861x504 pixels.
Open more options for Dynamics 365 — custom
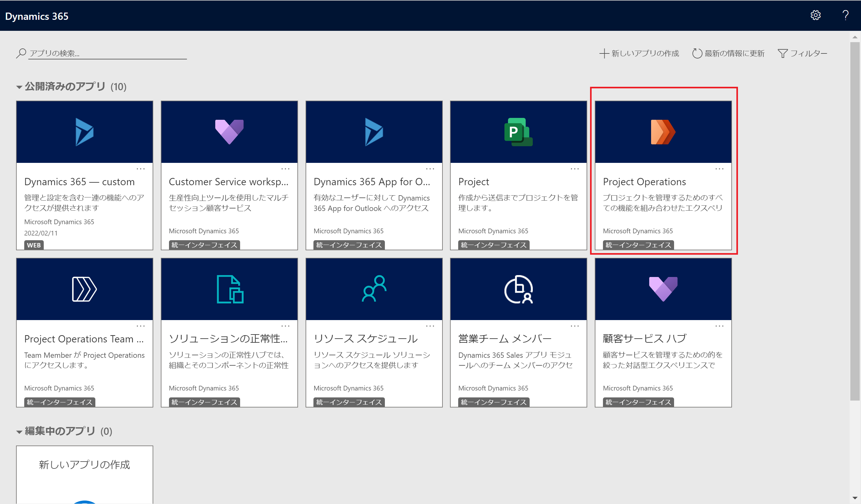tap(140, 169)
